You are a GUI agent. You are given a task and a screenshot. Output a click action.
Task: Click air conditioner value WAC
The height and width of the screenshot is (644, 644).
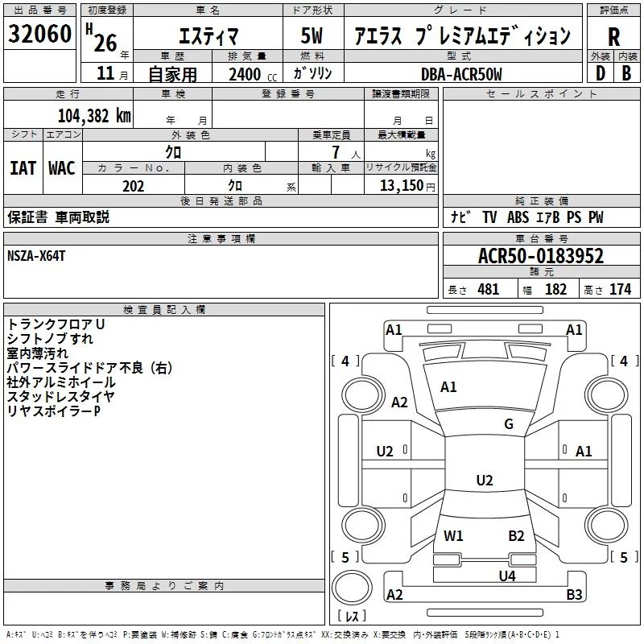pos(62,168)
